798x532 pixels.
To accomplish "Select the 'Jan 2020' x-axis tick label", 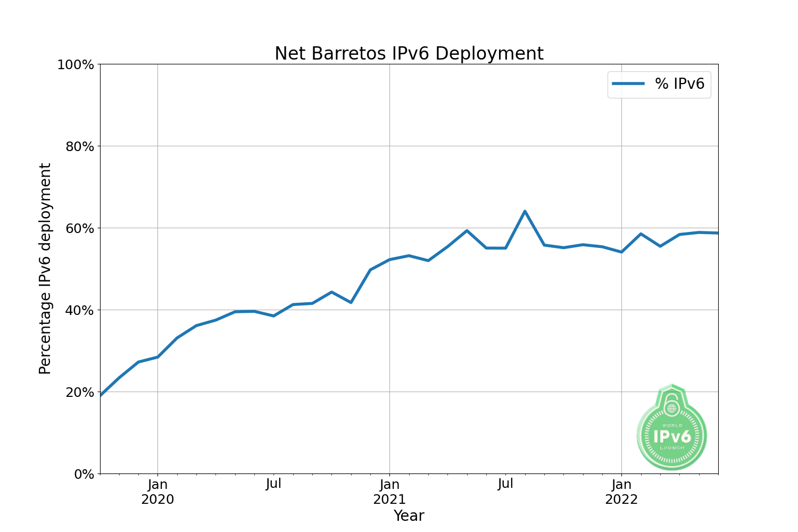I will [157, 492].
